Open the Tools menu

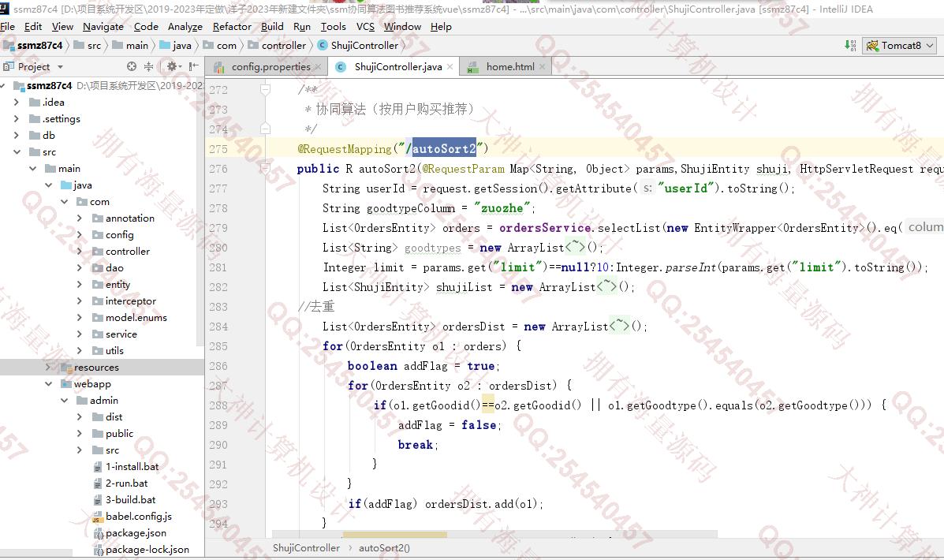coord(333,27)
